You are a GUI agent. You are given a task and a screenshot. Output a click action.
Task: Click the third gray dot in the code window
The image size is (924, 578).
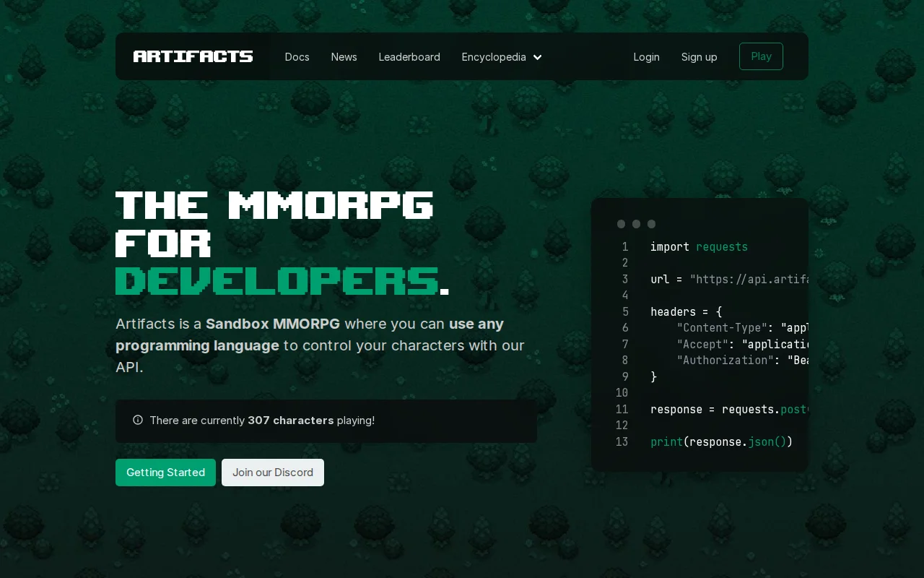651,224
